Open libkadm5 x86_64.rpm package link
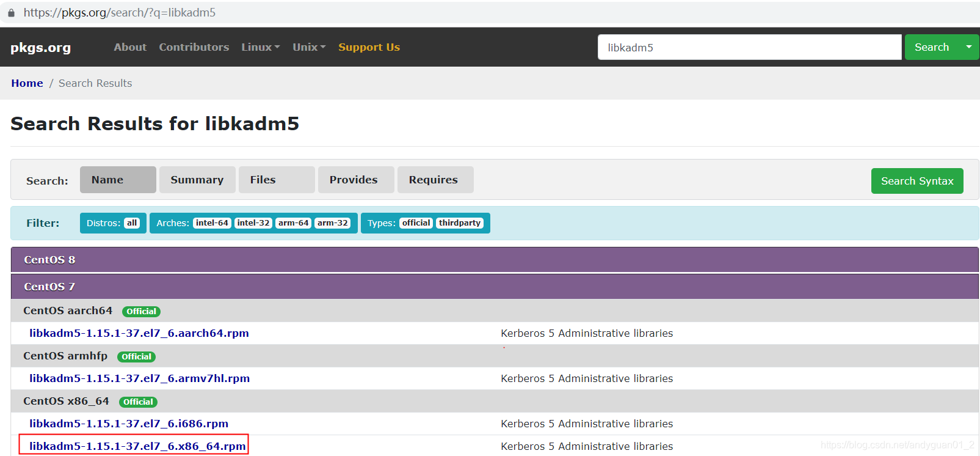Viewport: 980px width, 456px height. [x=137, y=446]
